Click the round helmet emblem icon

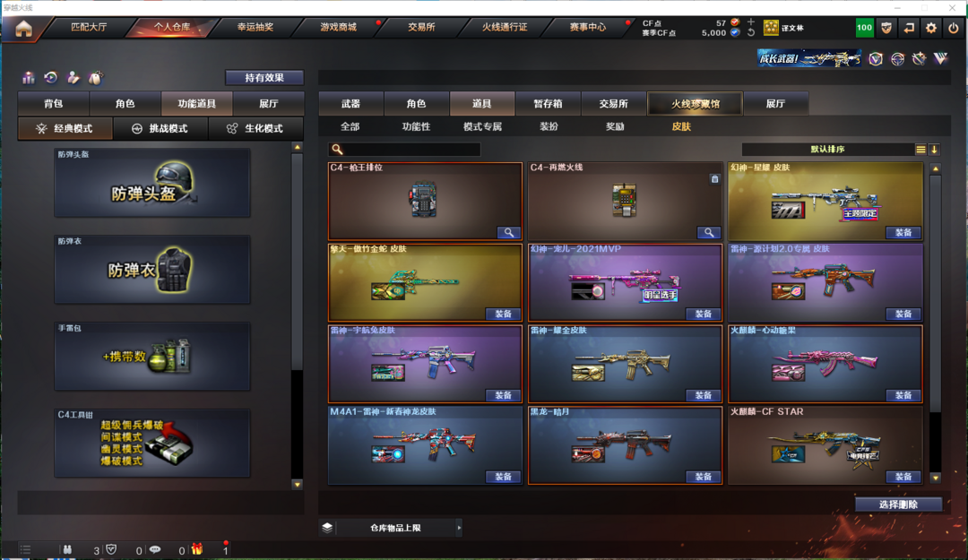pos(897,58)
